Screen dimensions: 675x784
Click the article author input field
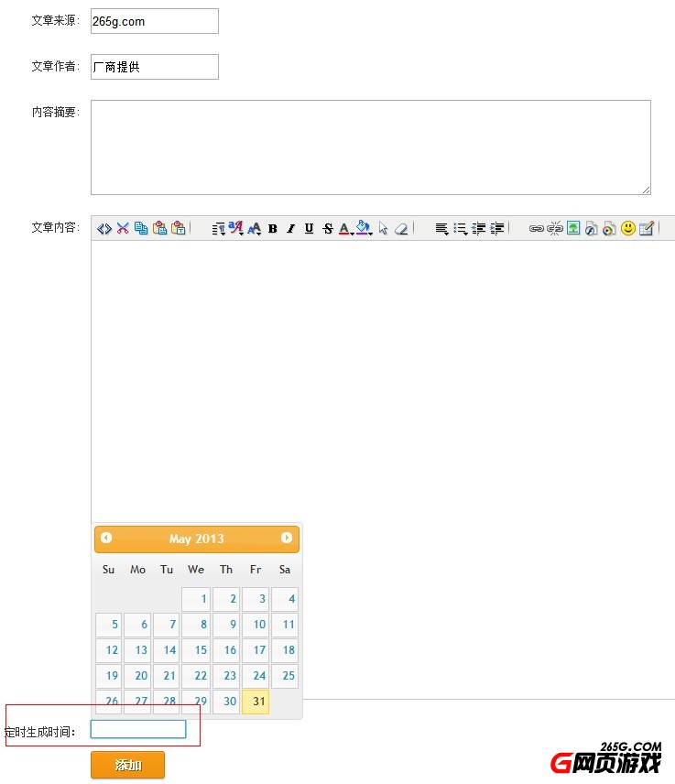[x=155, y=67]
